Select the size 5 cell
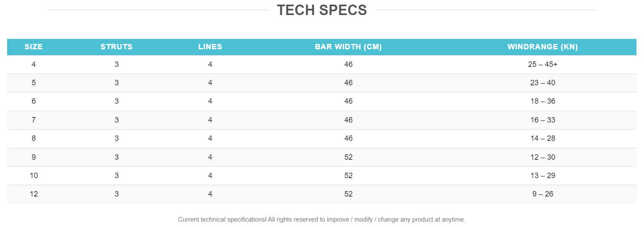This screenshot has height=227, width=644. coord(34,83)
